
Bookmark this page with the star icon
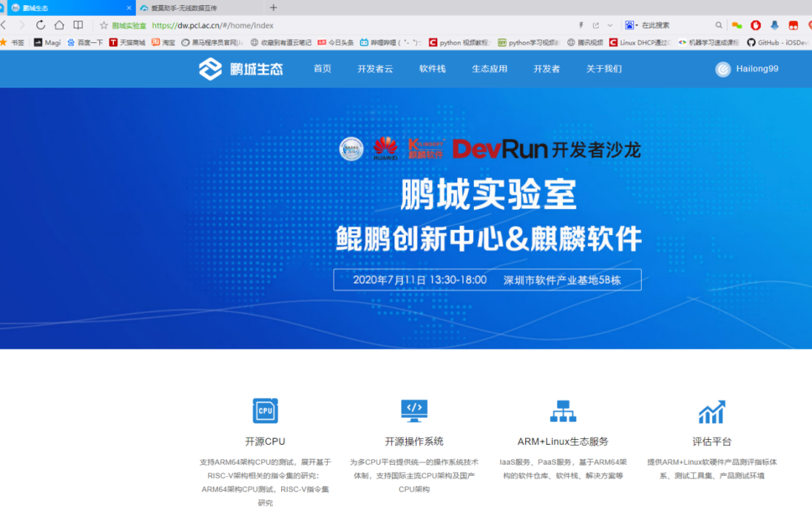tap(104, 25)
